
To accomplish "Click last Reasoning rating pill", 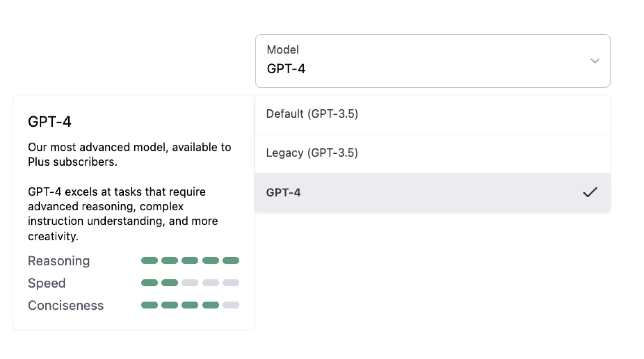I will [231, 260].
